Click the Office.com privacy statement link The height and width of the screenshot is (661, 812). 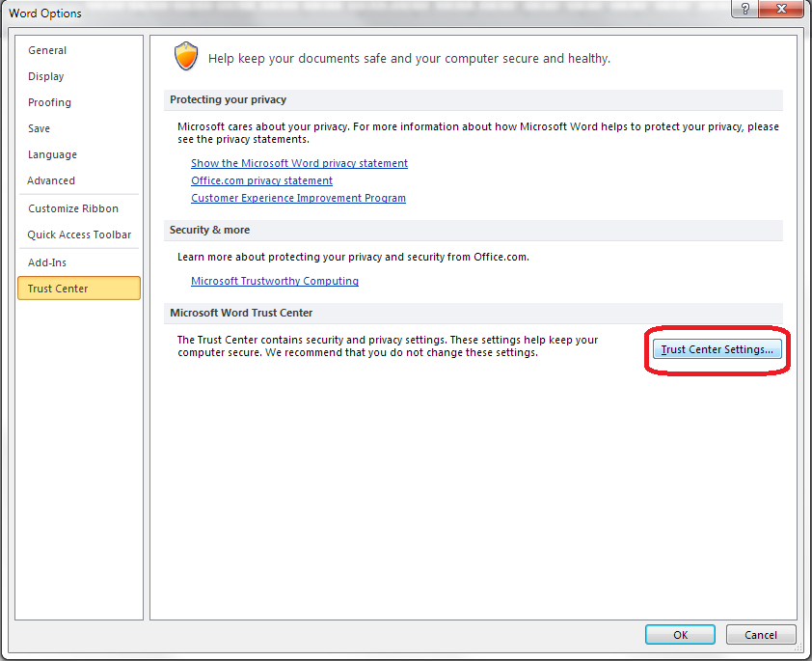click(x=261, y=180)
